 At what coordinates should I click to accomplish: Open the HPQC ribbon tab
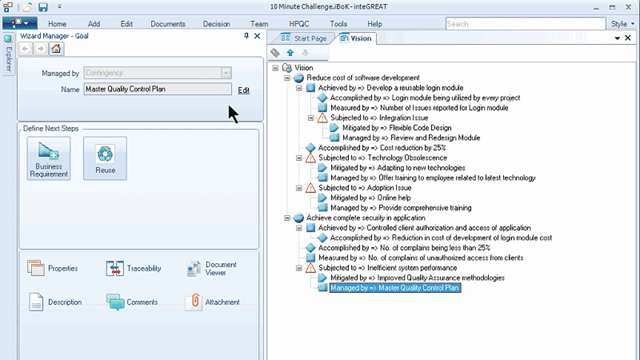(x=299, y=24)
